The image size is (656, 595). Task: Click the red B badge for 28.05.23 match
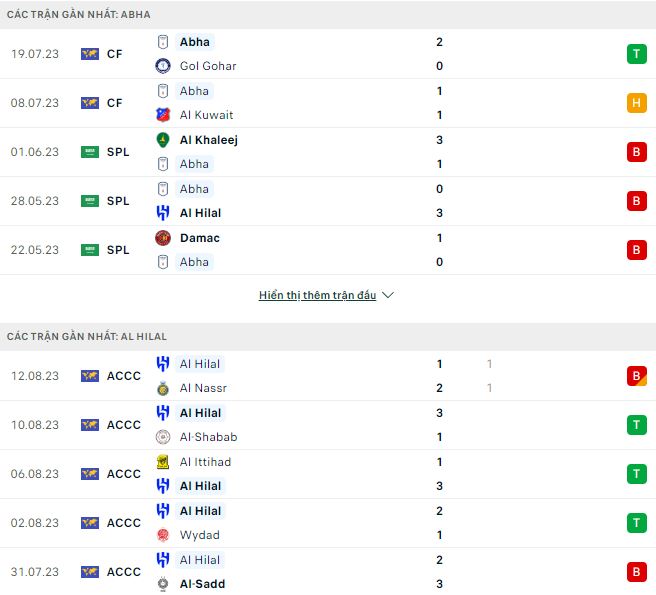tap(635, 201)
